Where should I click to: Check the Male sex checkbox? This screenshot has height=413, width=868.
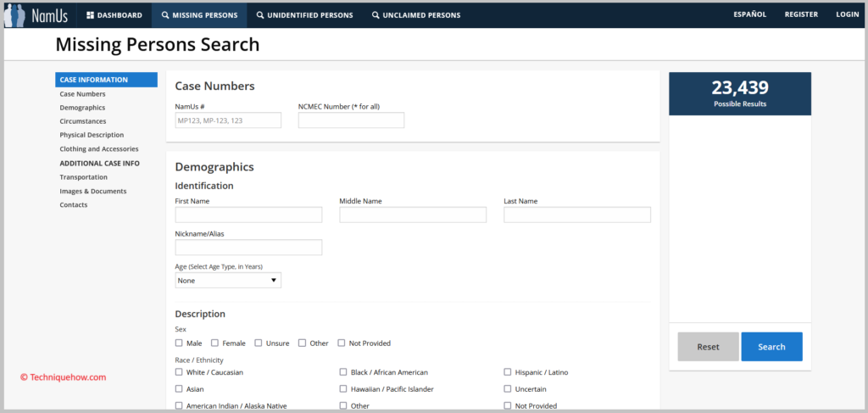click(x=179, y=343)
